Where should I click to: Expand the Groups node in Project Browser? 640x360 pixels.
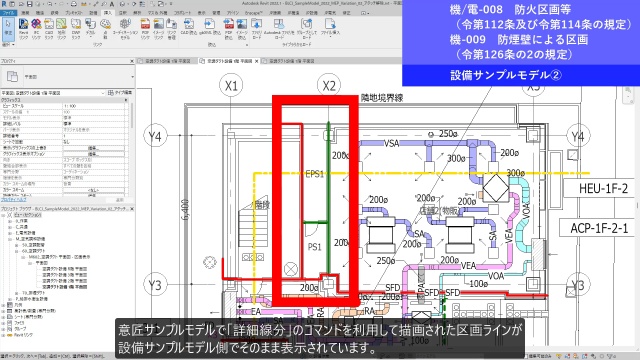[4, 329]
